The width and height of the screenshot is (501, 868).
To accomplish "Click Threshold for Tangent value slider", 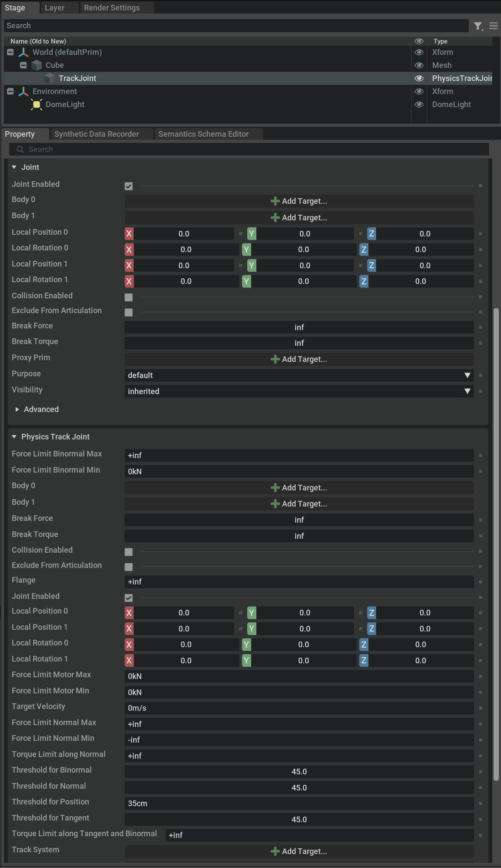I will [x=299, y=820].
